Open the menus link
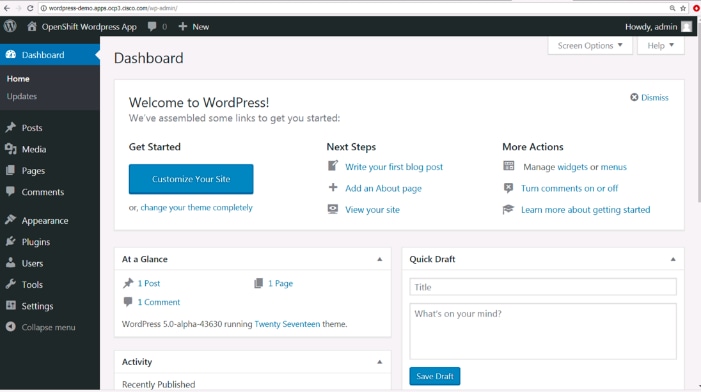This screenshot has height=392, width=701. (x=613, y=167)
